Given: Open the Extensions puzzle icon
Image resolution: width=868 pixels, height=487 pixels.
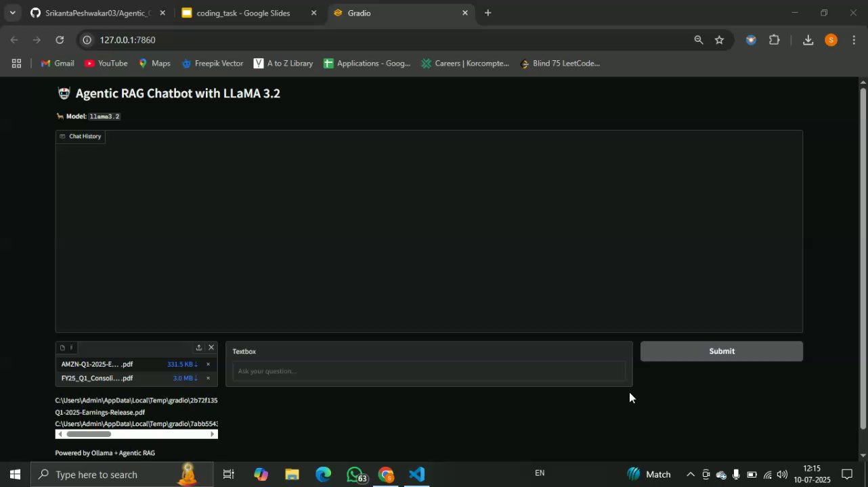Looking at the screenshot, I should (x=775, y=40).
